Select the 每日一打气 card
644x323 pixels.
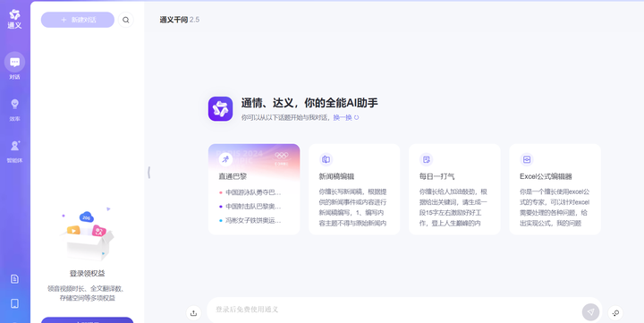click(454, 189)
